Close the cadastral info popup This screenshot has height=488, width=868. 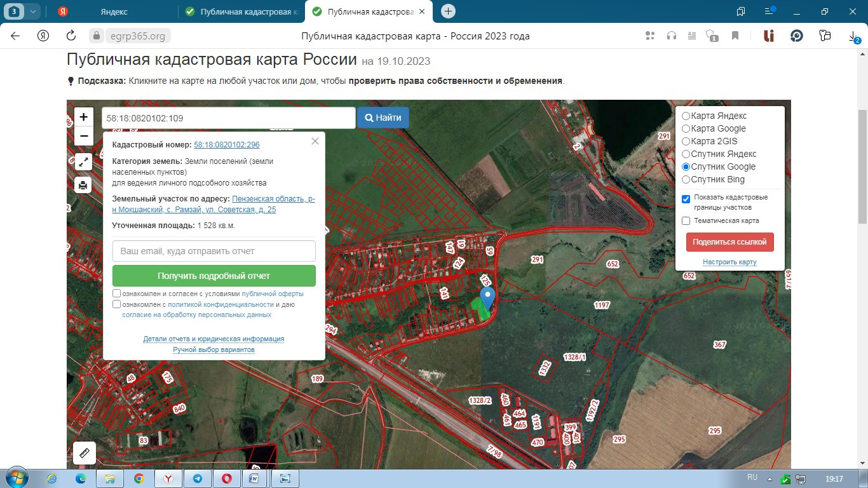[x=315, y=142]
